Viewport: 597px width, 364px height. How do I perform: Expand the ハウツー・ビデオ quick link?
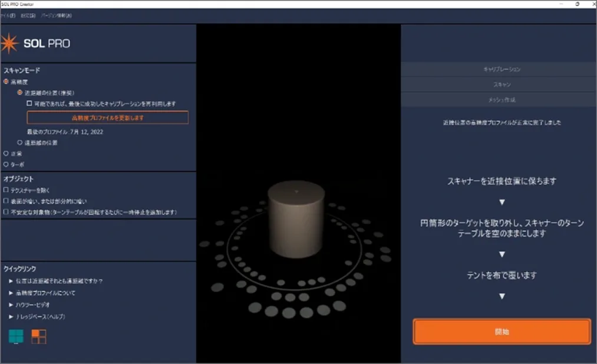[x=29, y=305]
